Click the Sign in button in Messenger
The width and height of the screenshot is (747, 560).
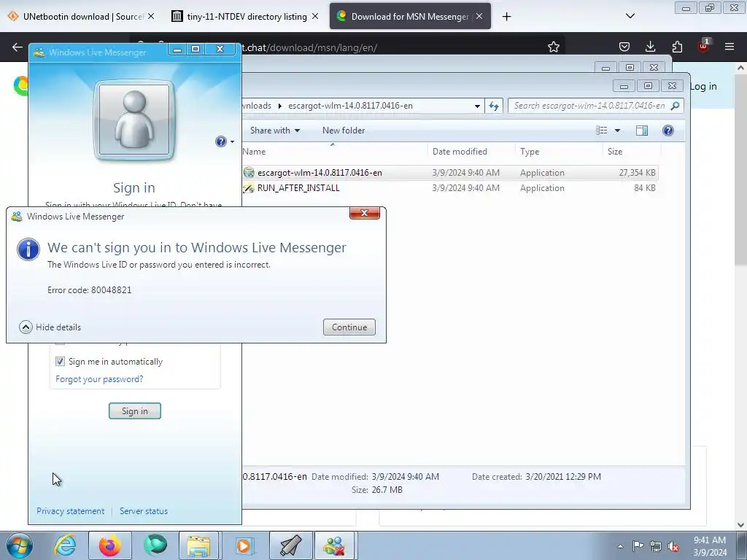(135, 411)
